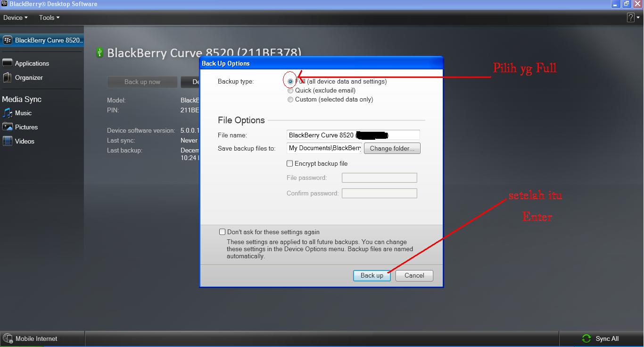The width and height of the screenshot is (644, 347).
Task: Open the Tools menu
Action: tap(49, 17)
